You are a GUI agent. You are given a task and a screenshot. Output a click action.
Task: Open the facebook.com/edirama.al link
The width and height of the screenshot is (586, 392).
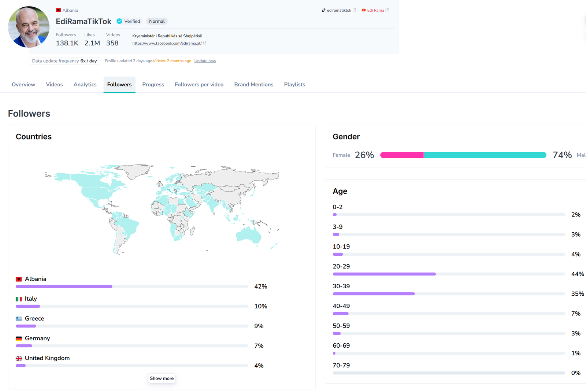click(167, 43)
